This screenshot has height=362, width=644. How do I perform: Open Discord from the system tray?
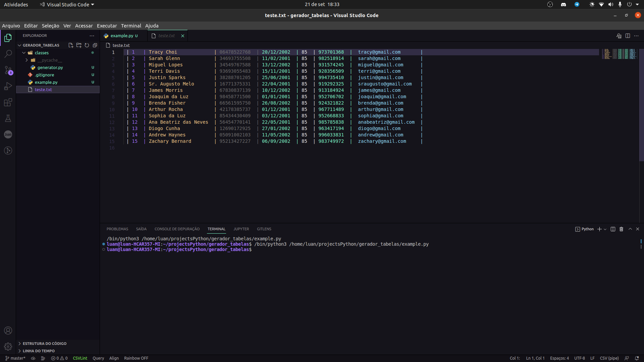point(563,4)
